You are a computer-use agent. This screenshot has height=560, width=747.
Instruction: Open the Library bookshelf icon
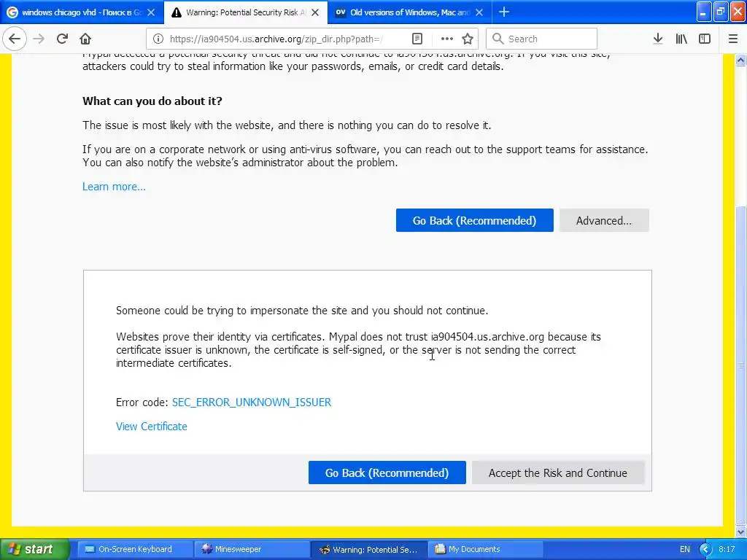(x=681, y=39)
